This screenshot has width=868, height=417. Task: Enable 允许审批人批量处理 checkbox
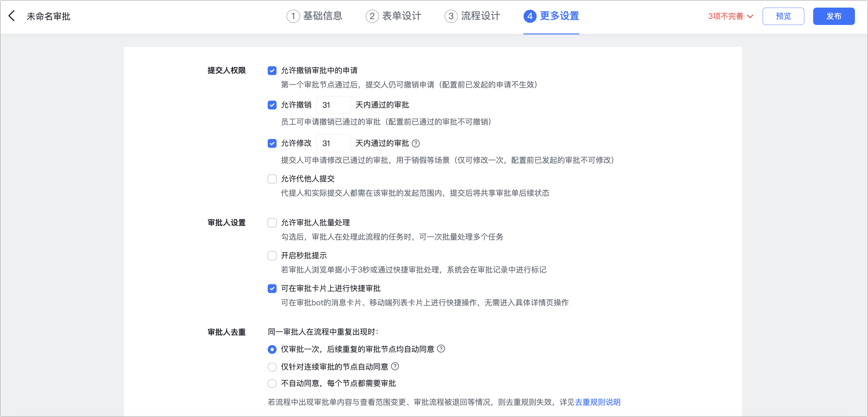point(272,223)
